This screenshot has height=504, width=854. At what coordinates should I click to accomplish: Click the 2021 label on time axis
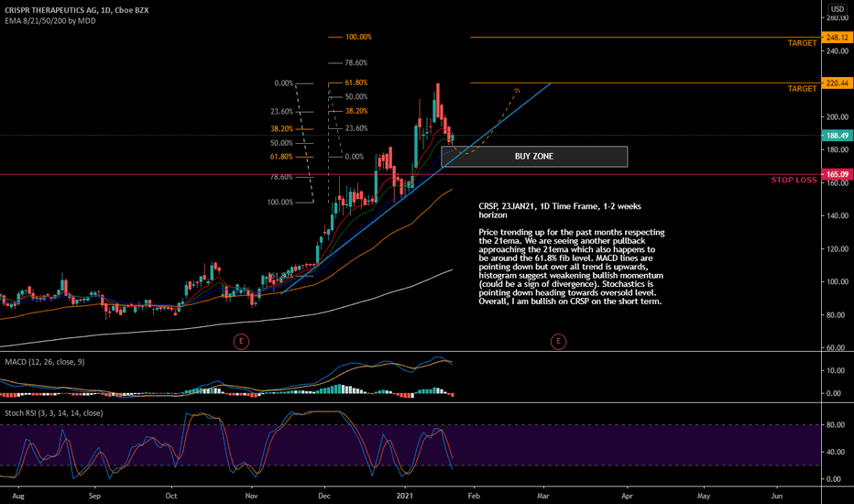pos(405,496)
